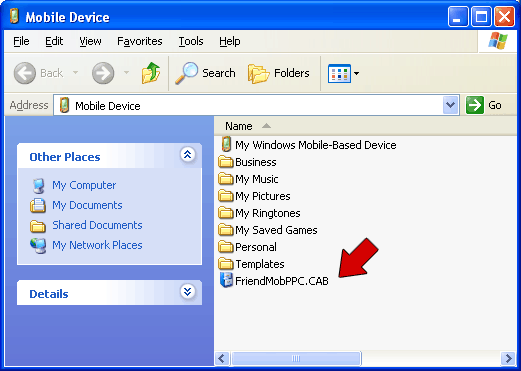This screenshot has width=521, height=371.
Task: Open the Tools menu
Action: pyautogui.click(x=191, y=41)
